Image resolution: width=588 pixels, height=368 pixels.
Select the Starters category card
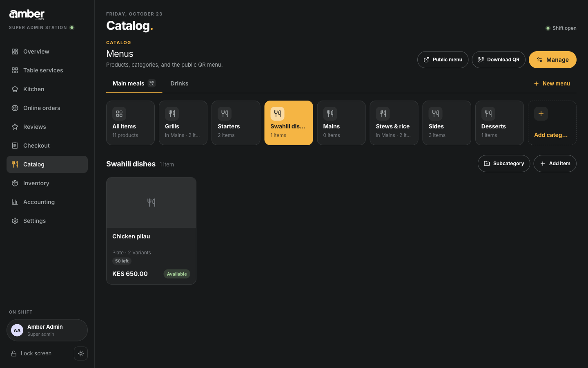236,123
